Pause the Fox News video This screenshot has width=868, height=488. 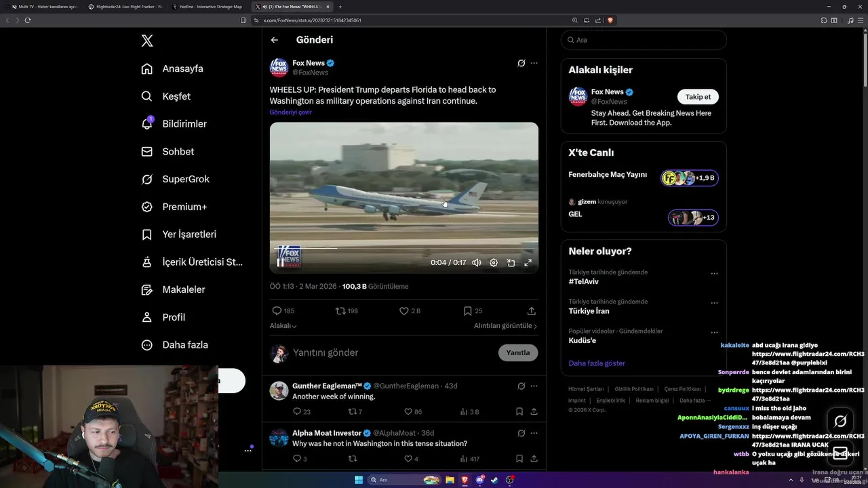(280, 263)
